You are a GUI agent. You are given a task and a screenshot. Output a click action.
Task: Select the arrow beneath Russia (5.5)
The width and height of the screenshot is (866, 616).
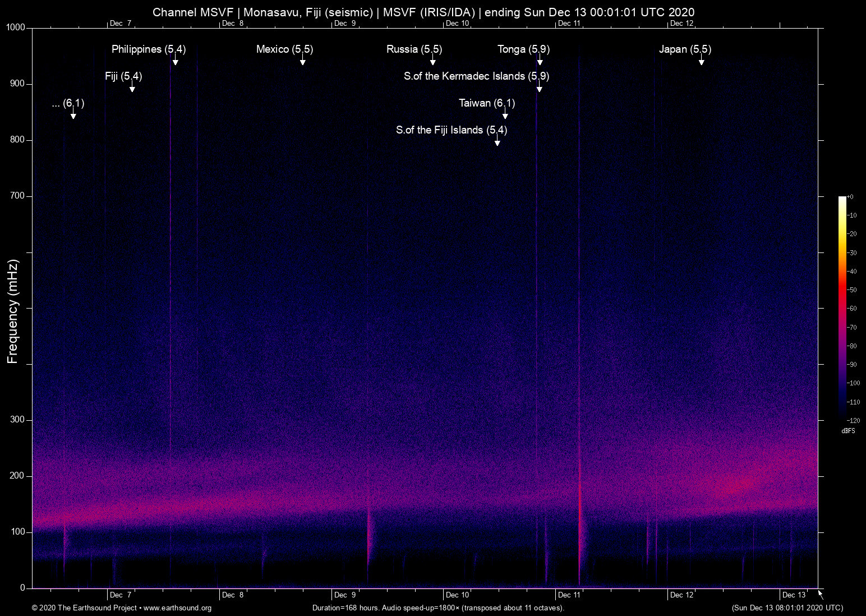432,61
